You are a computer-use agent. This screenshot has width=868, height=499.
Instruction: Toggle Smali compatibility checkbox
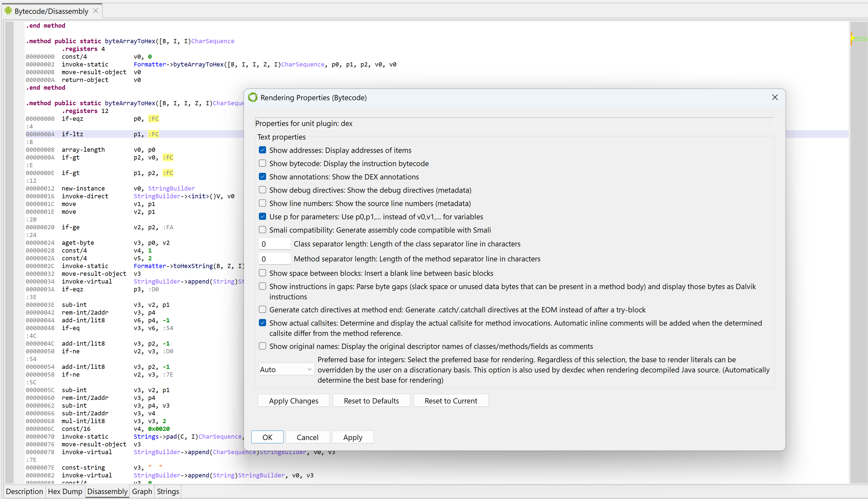(x=262, y=230)
